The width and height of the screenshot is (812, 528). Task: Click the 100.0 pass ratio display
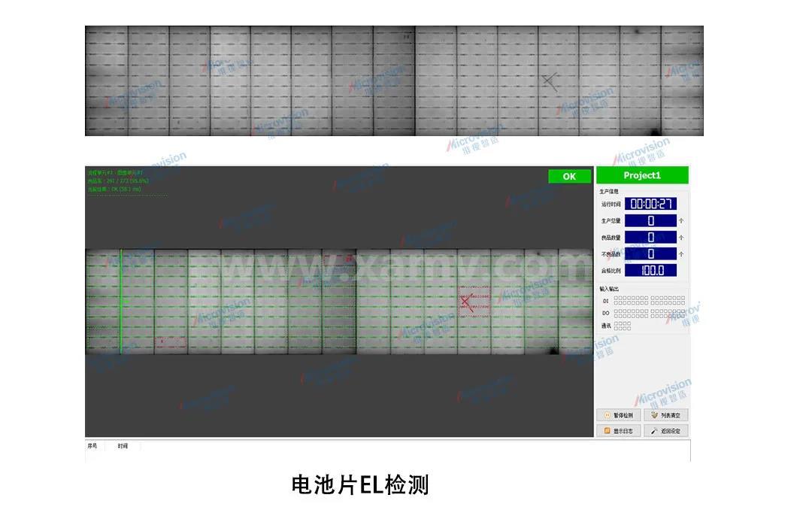pos(650,270)
